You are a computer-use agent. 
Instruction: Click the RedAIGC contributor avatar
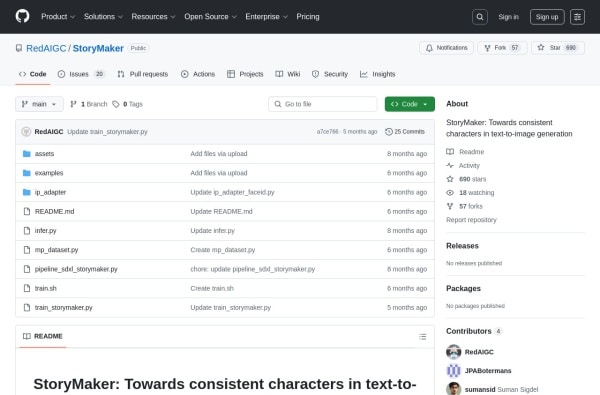pos(453,352)
